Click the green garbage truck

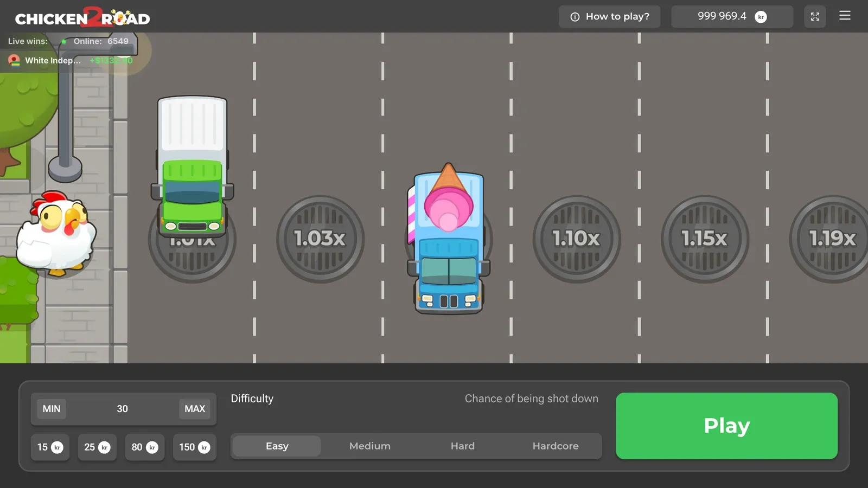point(192,166)
